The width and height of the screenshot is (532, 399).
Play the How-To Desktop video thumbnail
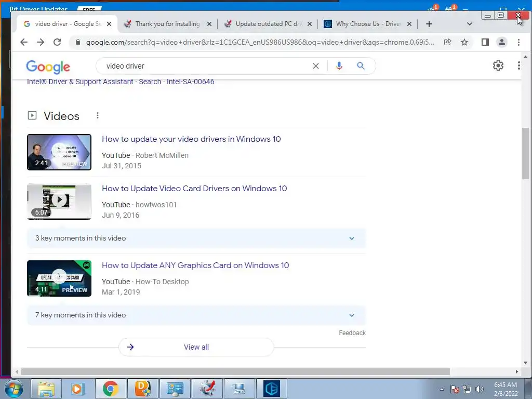coord(59,278)
